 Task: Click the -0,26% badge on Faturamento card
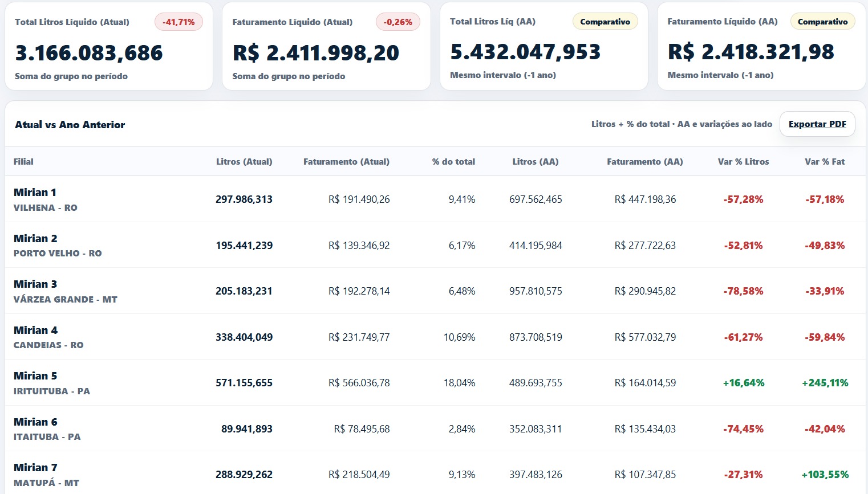pyautogui.click(x=398, y=23)
